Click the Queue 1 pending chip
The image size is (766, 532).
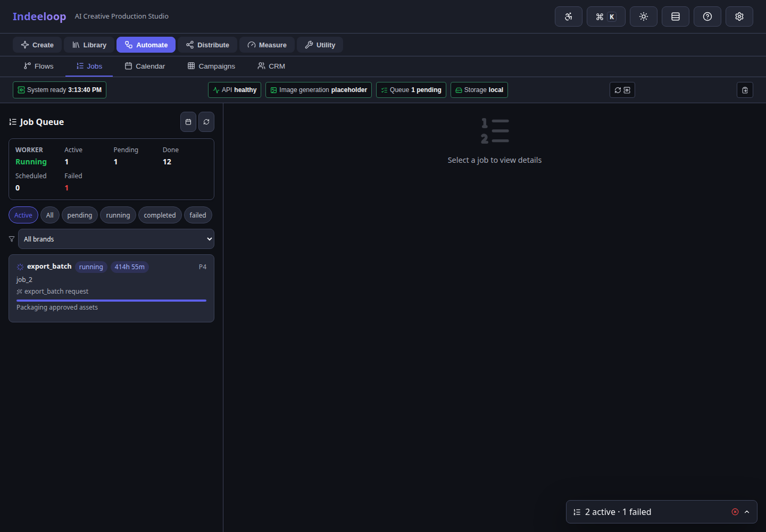[411, 90]
